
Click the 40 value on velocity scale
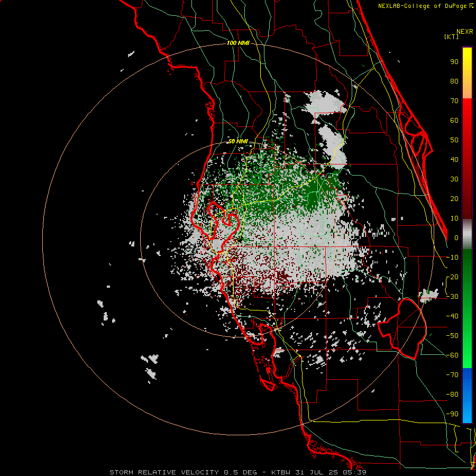454,160
